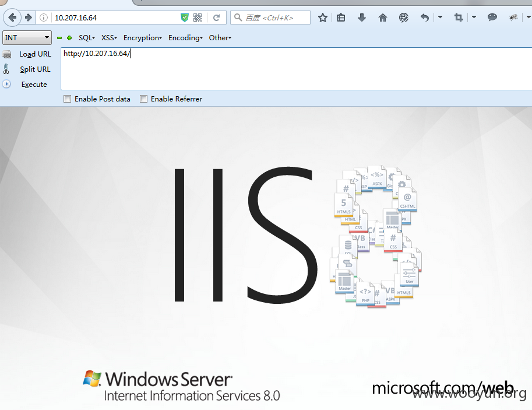Enable Post data checkbox
The image size is (532, 410).
pyautogui.click(x=67, y=99)
